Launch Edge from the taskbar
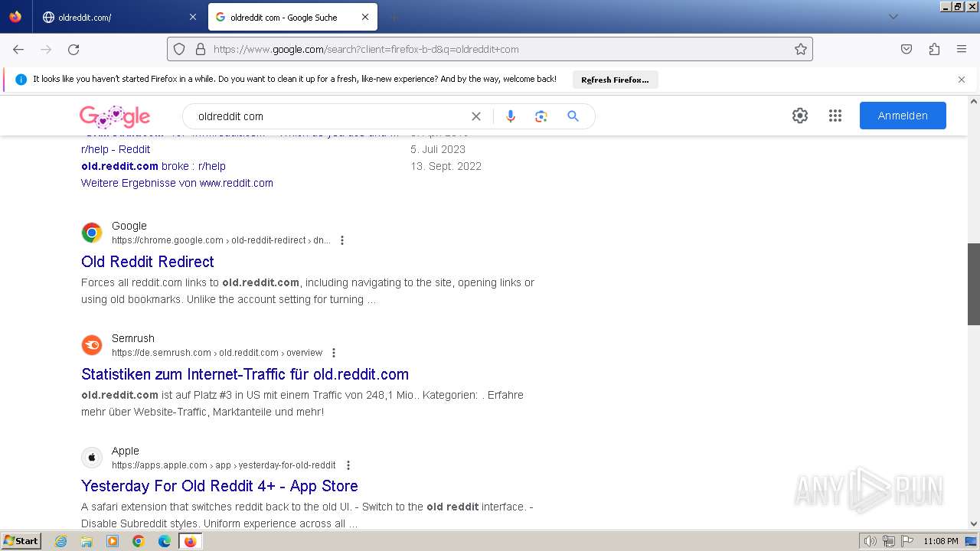 pos(165,541)
